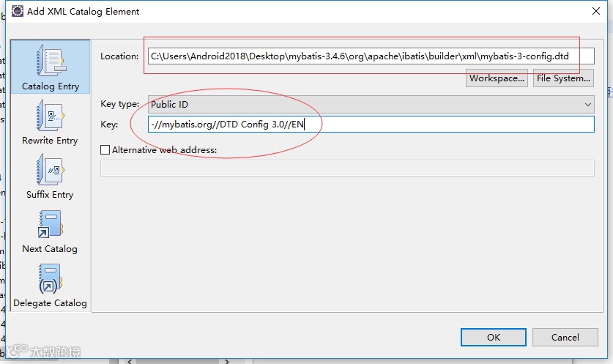
Task: Click the Workspace... button
Action: click(x=497, y=78)
